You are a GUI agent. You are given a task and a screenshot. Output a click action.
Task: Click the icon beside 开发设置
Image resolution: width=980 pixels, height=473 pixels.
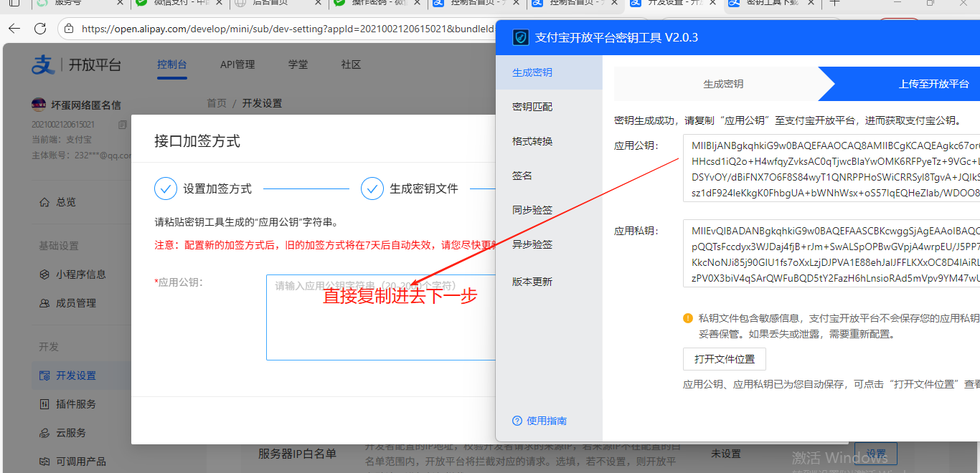coord(44,376)
